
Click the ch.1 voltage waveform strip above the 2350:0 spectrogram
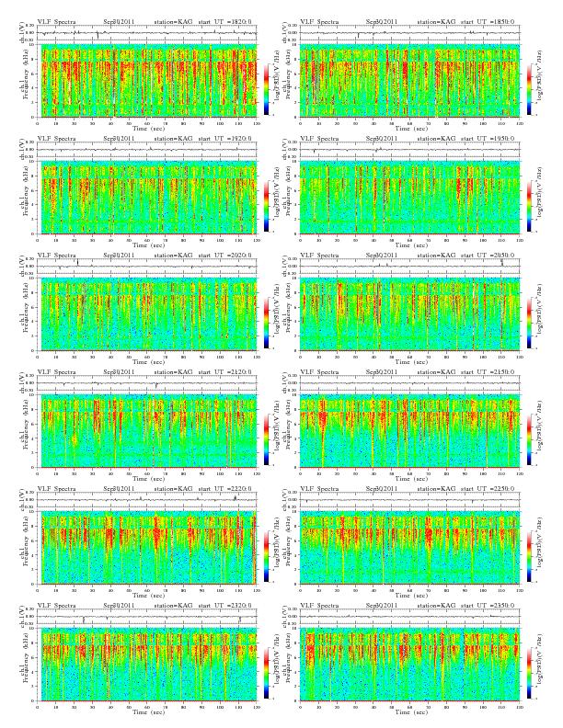[x=410, y=617]
